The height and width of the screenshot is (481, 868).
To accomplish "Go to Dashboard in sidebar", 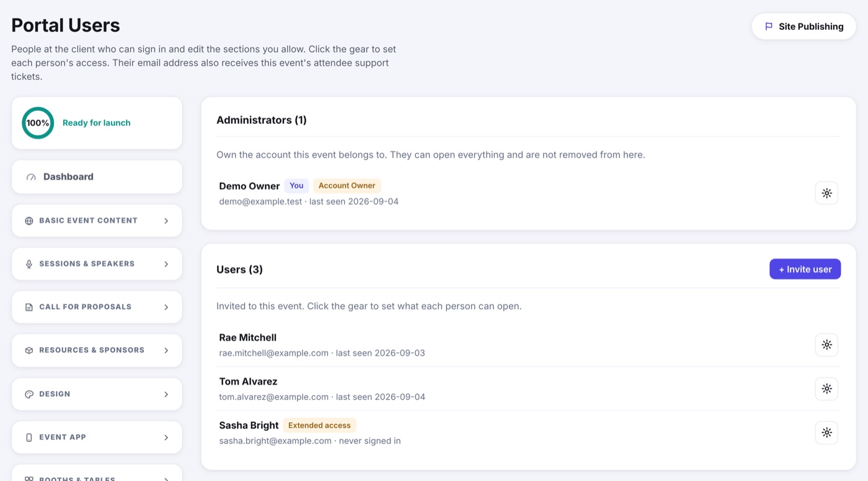I will [97, 177].
